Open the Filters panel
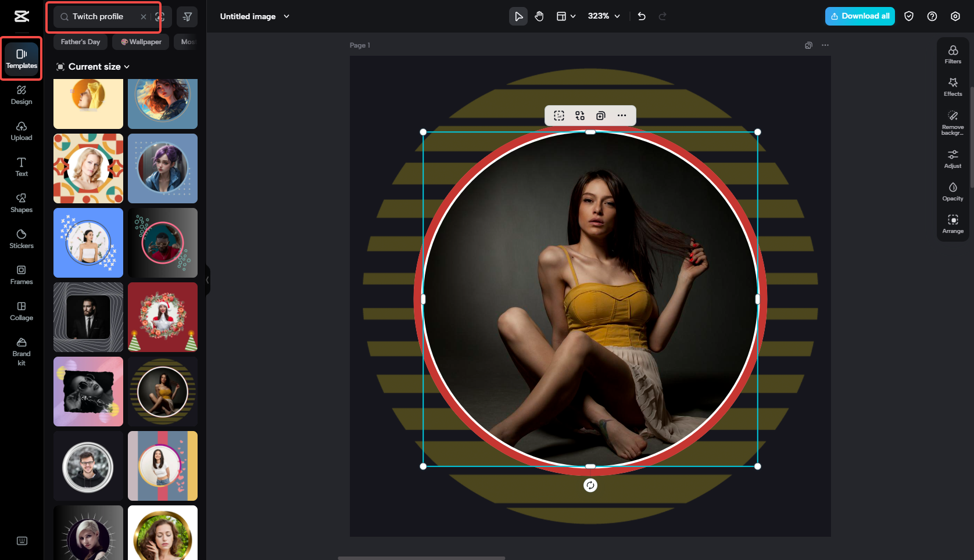 click(x=952, y=54)
